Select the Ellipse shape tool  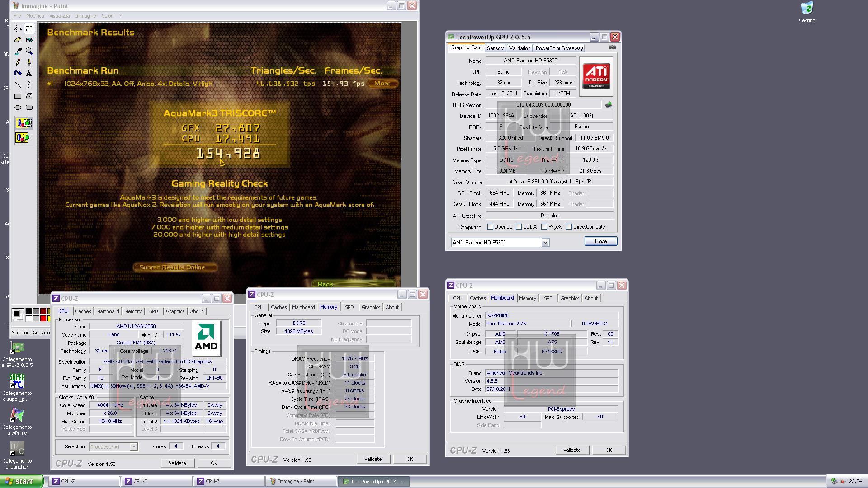pos(18,107)
